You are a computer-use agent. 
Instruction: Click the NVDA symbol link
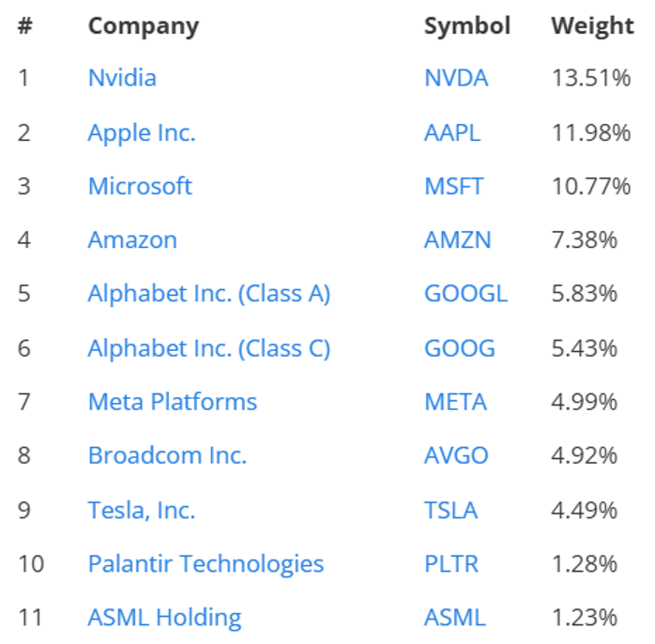[x=456, y=78]
